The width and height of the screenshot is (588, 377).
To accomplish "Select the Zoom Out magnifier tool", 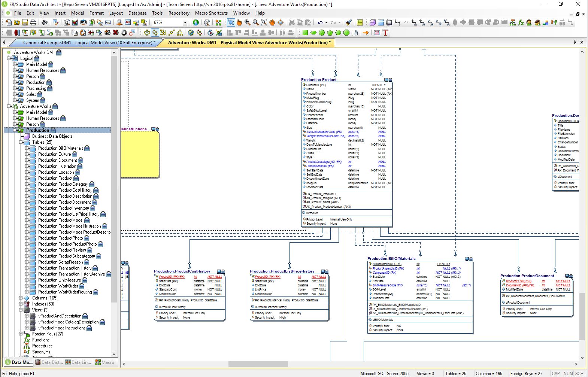I will click(255, 23).
